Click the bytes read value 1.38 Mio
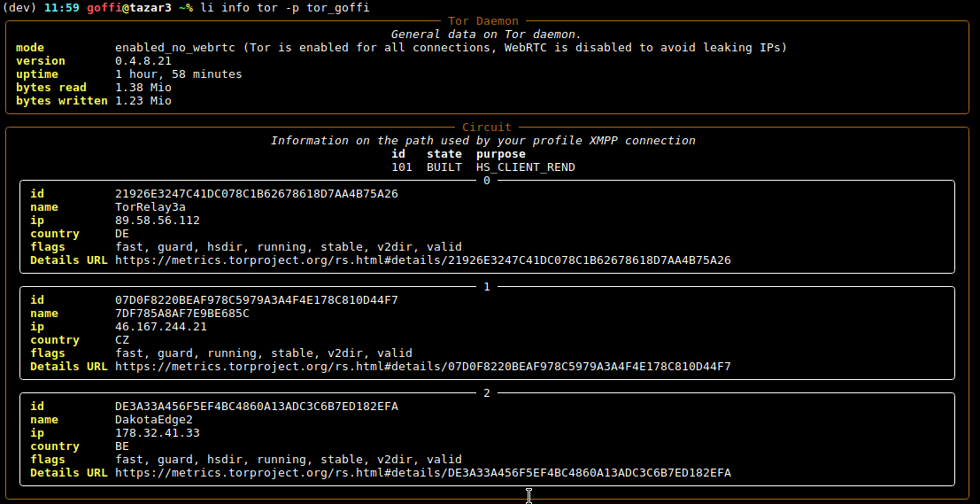Screen dimensions: 980x504 click(x=143, y=88)
